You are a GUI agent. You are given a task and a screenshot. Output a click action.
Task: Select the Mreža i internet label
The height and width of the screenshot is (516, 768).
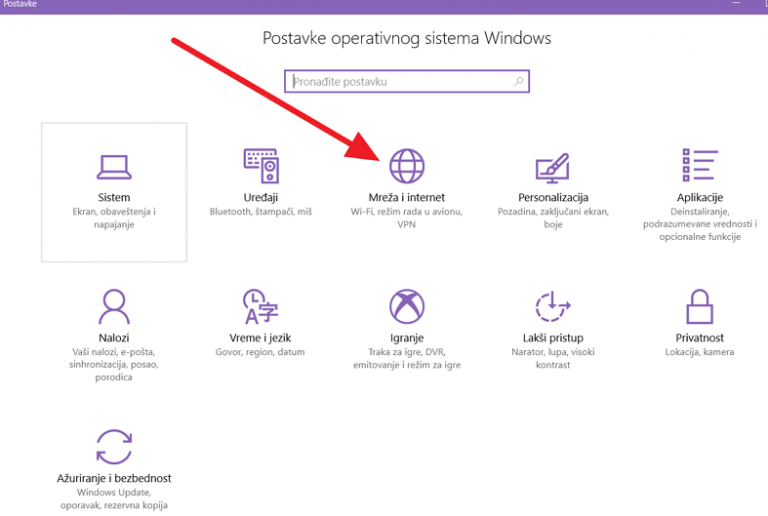(407, 197)
